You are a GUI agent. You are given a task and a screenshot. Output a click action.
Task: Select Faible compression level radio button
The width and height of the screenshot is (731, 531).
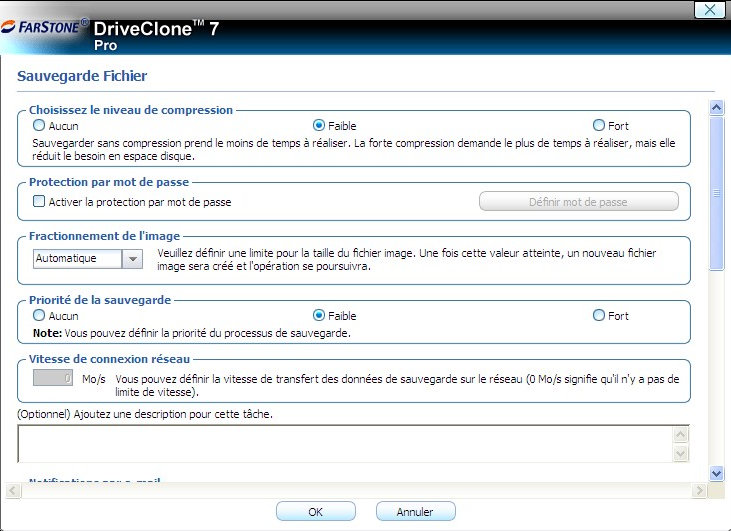319,125
